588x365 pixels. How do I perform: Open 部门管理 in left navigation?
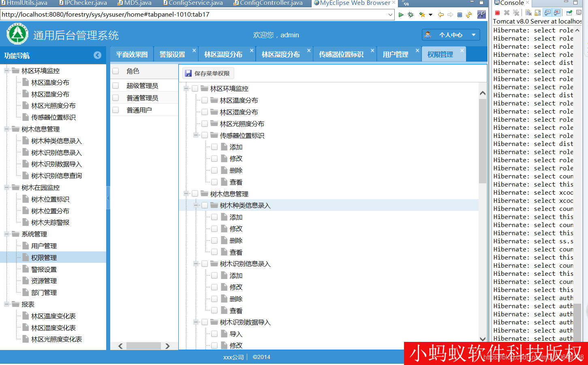44,292
